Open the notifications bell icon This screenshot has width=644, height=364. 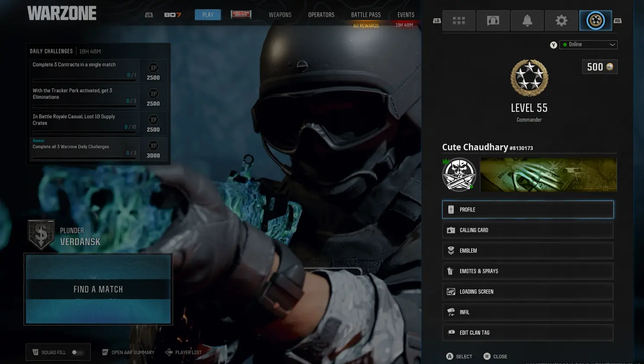tap(527, 20)
